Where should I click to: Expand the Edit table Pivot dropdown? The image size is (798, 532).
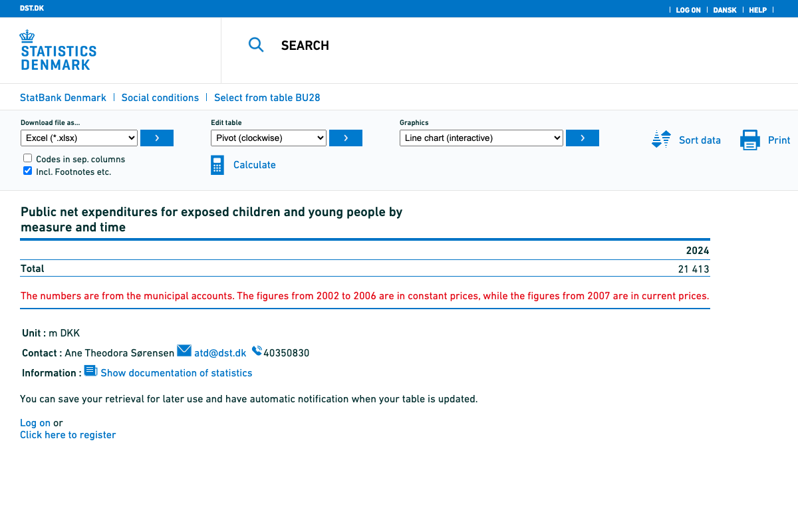pyautogui.click(x=269, y=138)
